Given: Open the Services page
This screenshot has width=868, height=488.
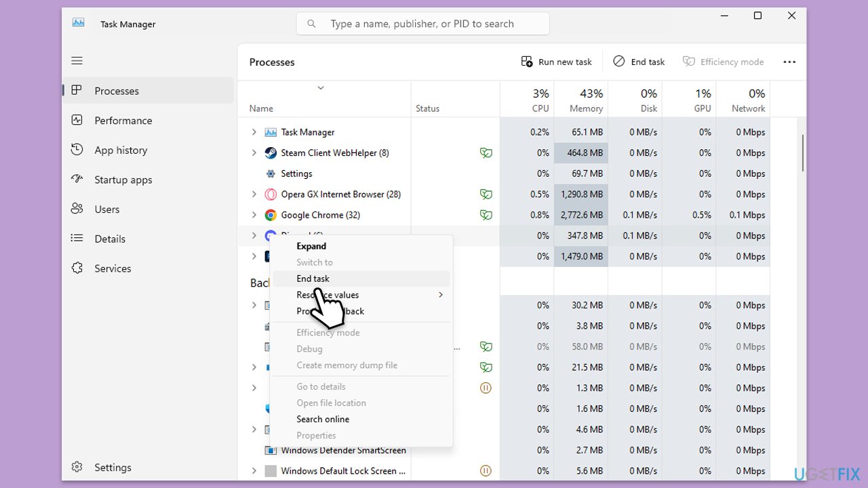Looking at the screenshot, I should coord(149,268).
